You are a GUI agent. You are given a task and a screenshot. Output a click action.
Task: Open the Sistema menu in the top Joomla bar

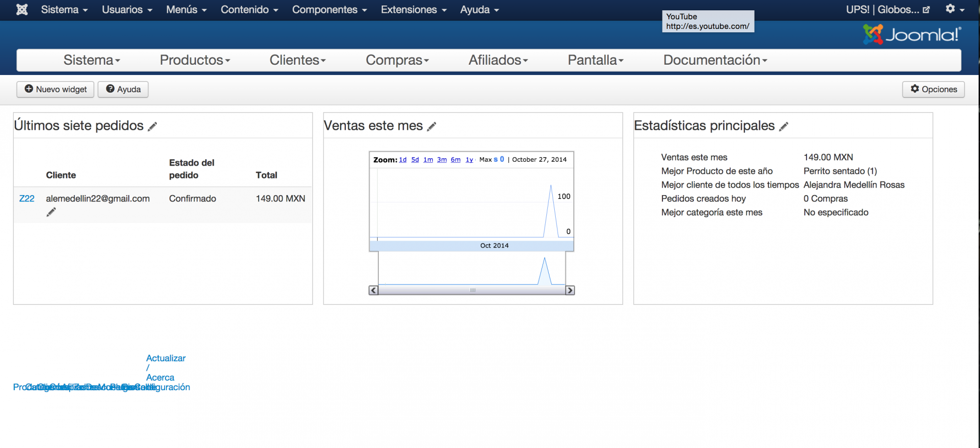click(64, 9)
